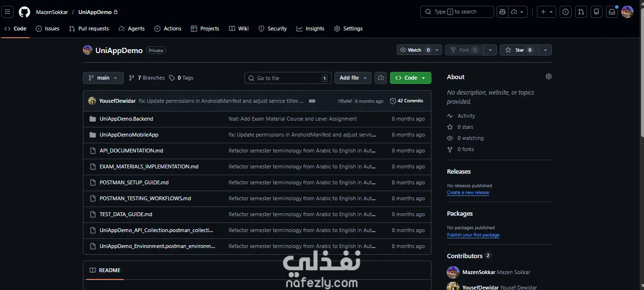The width and height of the screenshot is (644, 290).
Task: Click MazenSokkar contributor avatar
Action: (x=453, y=272)
